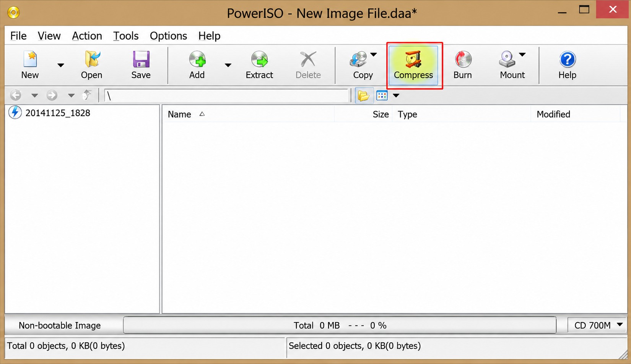
Task: Click the Compress toolbar button
Action: pos(413,65)
